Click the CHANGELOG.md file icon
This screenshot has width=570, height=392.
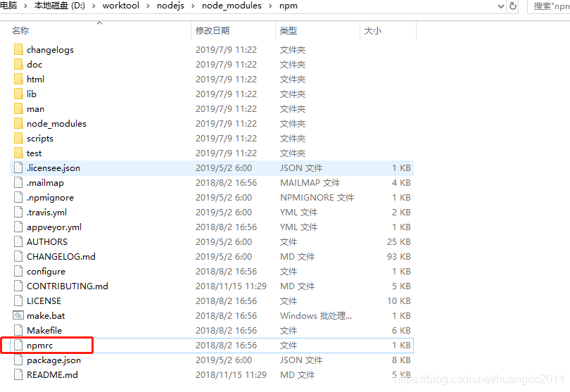tap(18, 256)
